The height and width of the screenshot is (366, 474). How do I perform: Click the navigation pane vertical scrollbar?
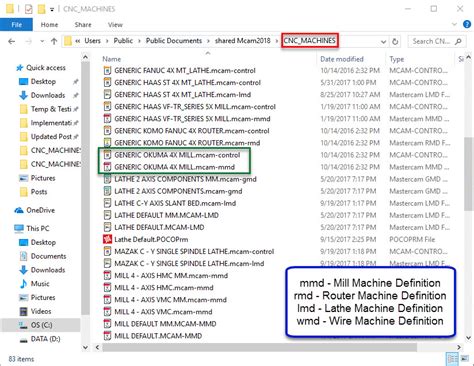point(85,187)
